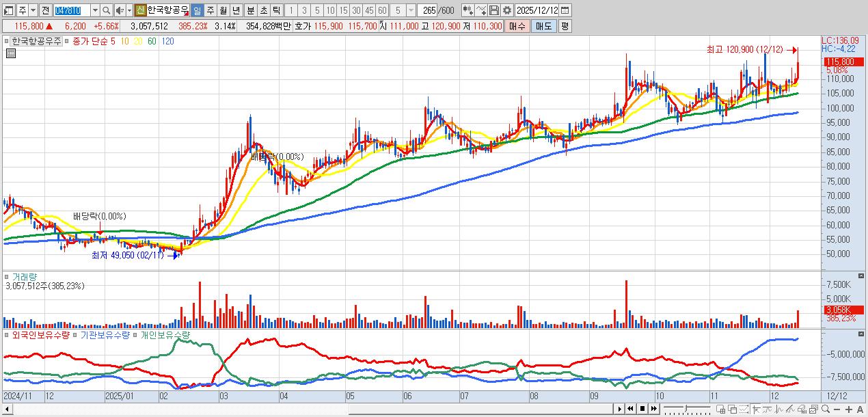The image size is (868, 417).
Task: Select the 년 yearly chart period
Action: pos(236,10)
